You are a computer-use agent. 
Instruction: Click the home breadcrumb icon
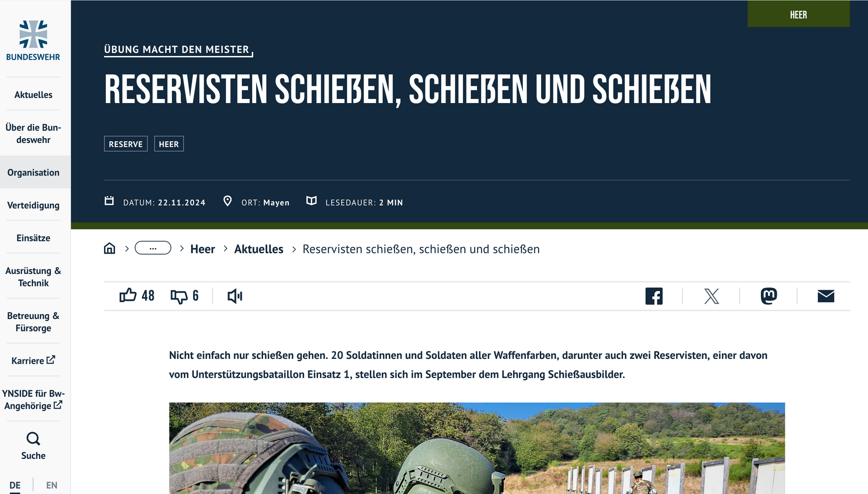109,249
